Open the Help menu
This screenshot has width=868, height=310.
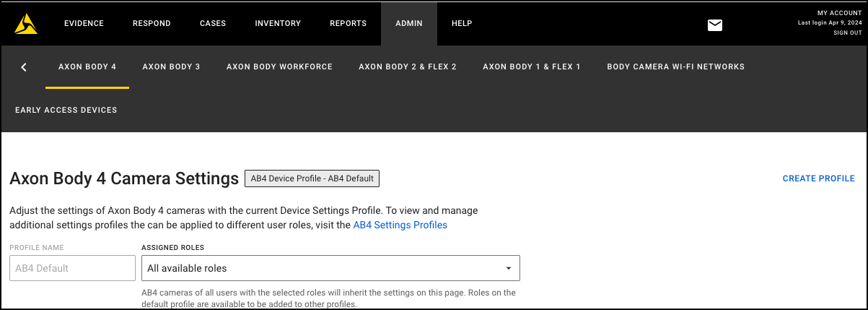[x=462, y=24]
